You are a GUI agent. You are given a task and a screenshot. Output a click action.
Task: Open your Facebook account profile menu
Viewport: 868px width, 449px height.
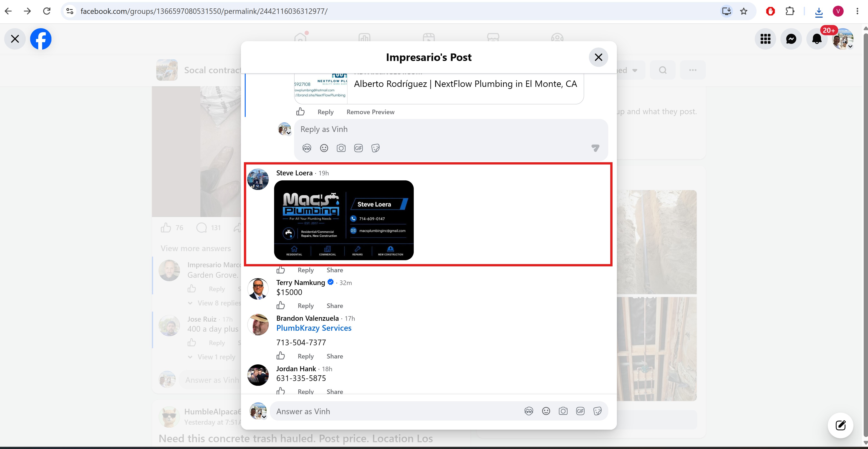pyautogui.click(x=843, y=39)
